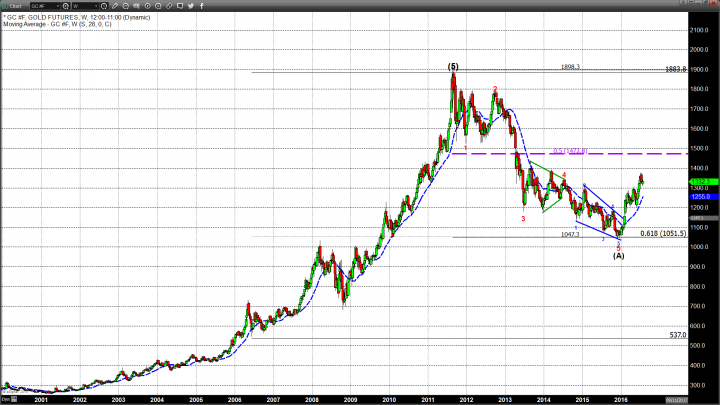This screenshot has height=405, width=720.
Task: Select the pencil drawing tool icon
Action: click(x=115, y=6)
